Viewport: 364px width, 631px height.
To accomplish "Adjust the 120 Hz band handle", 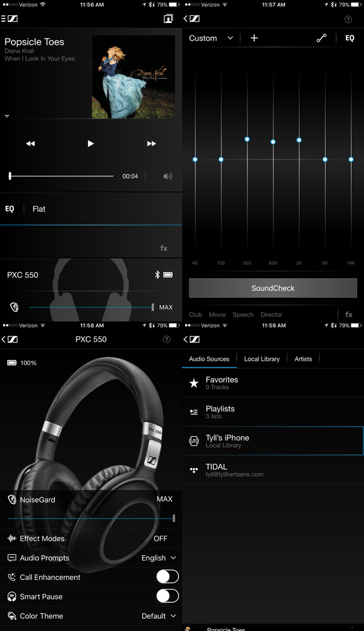I will [221, 159].
